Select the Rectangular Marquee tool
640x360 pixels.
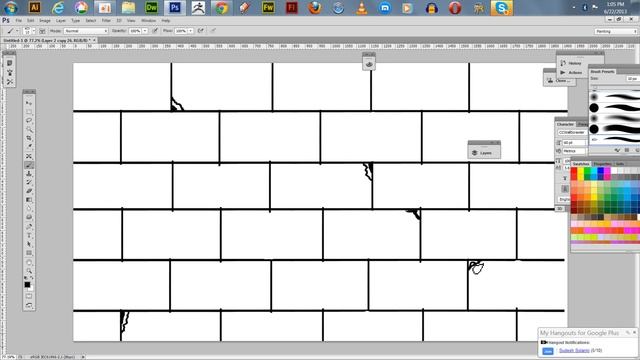tap(29, 112)
